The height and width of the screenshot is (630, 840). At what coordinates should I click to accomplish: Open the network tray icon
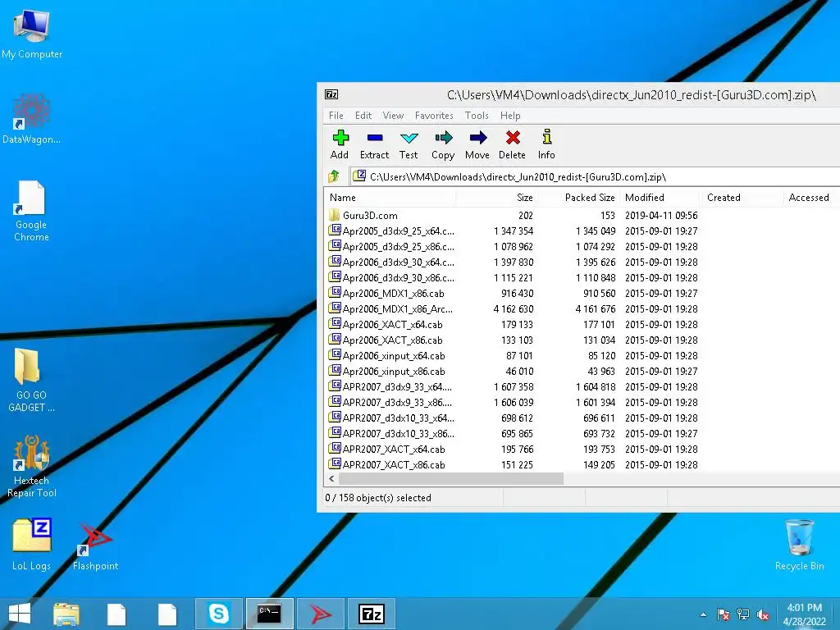(x=743, y=614)
